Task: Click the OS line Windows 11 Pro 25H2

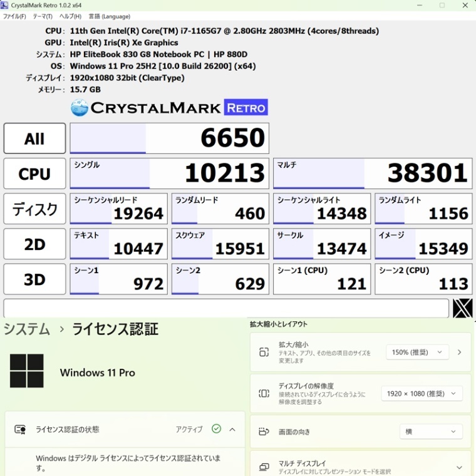Action: point(163,66)
